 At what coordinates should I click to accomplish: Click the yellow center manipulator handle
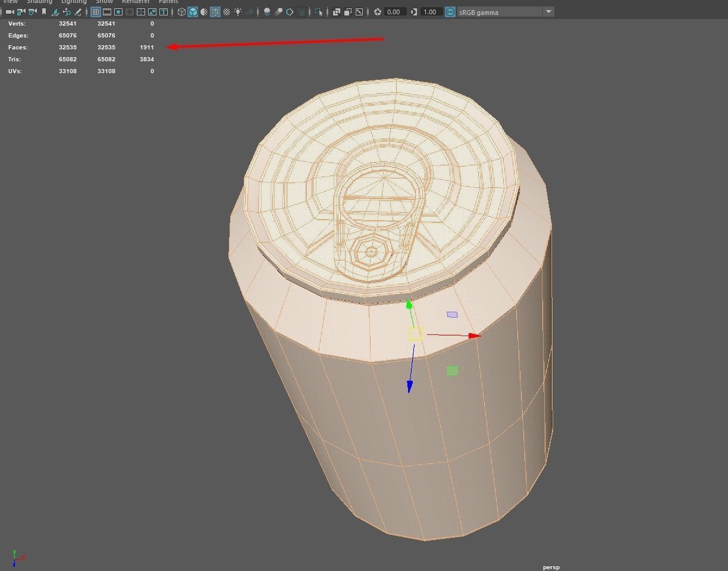pyautogui.click(x=415, y=334)
